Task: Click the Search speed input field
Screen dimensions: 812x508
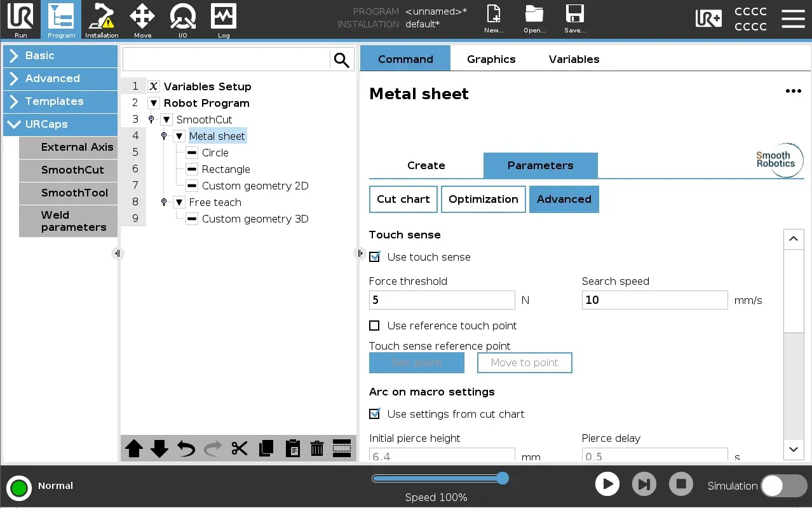Action: click(x=655, y=300)
